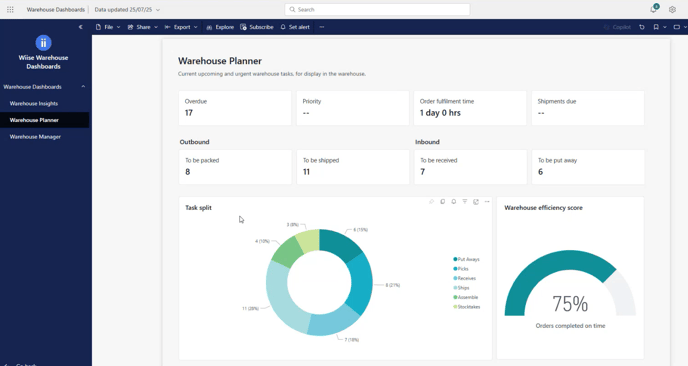The image size is (688, 366).
Task: Click the Warehouse Dashboards breadcrumb title
Action: tap(55, 9)
